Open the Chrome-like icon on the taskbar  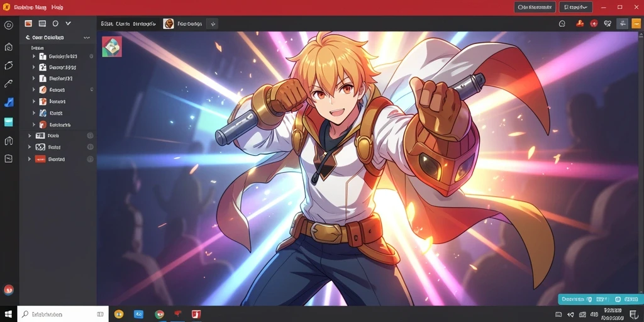pyautogui.click(x=159, y=314)
